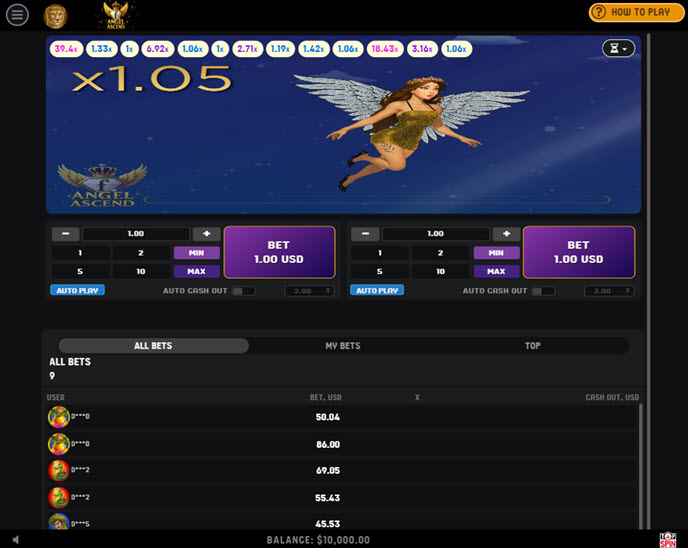Expand the round history dropdown
Image resolution: width=688 pixels, height=548 pixels.
tap(618, 49)
